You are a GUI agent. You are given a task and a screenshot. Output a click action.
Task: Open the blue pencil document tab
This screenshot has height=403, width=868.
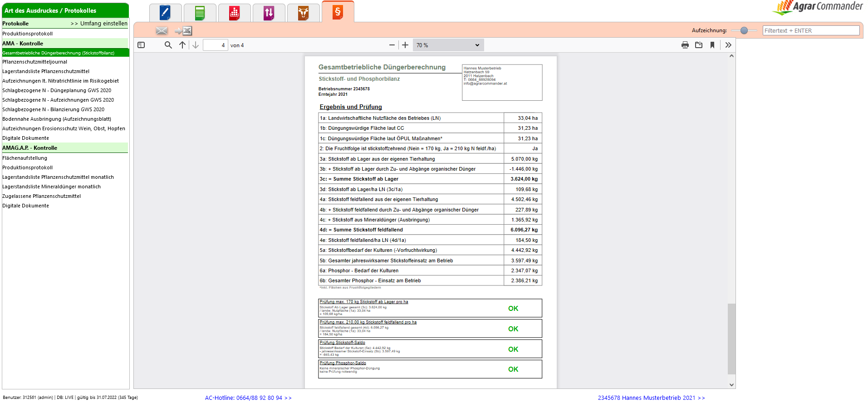[165, 13]
